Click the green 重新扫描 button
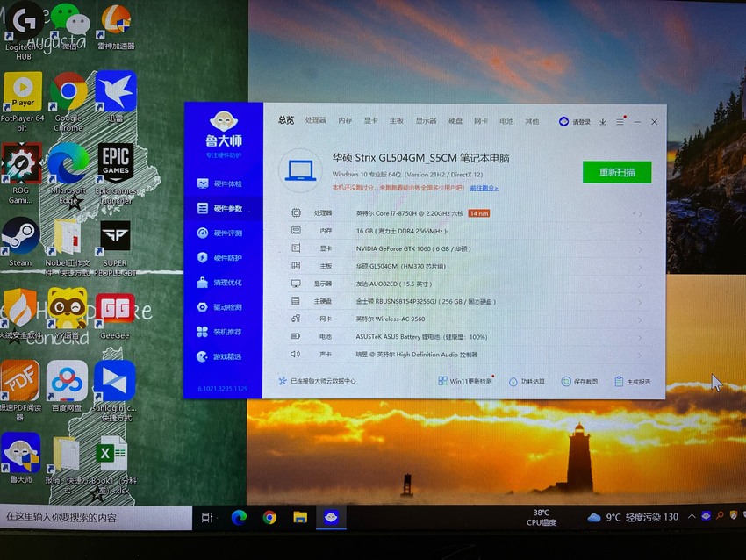Viewport: 746px width, 560px height. [x=617, y=172]
